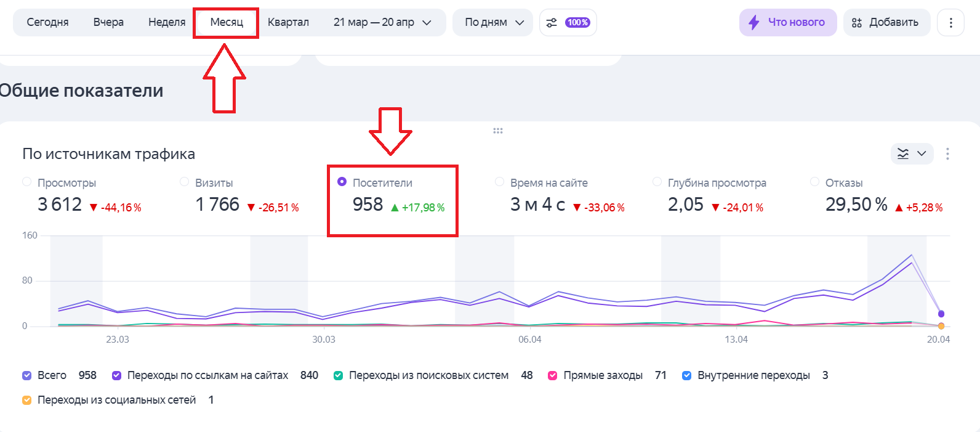Screen dimensions: 980x432
Task: Click the chart type lines icon
Action: point(903,153)
